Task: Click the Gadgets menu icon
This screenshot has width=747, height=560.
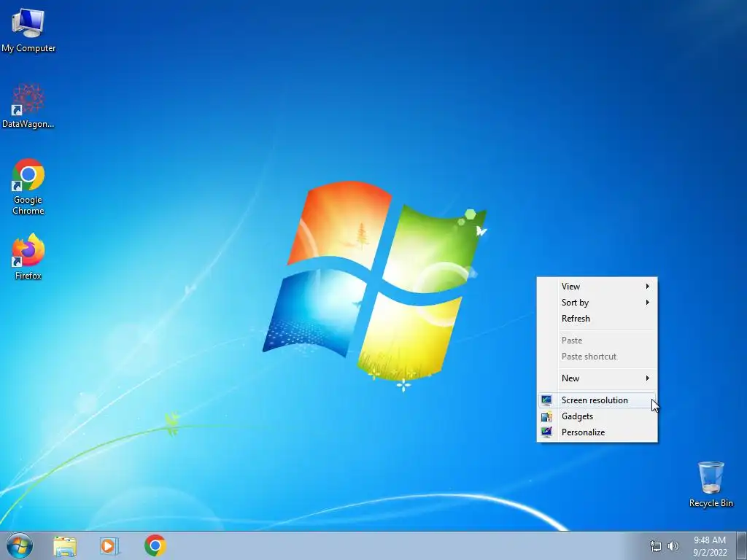Action: click(547, 416)
